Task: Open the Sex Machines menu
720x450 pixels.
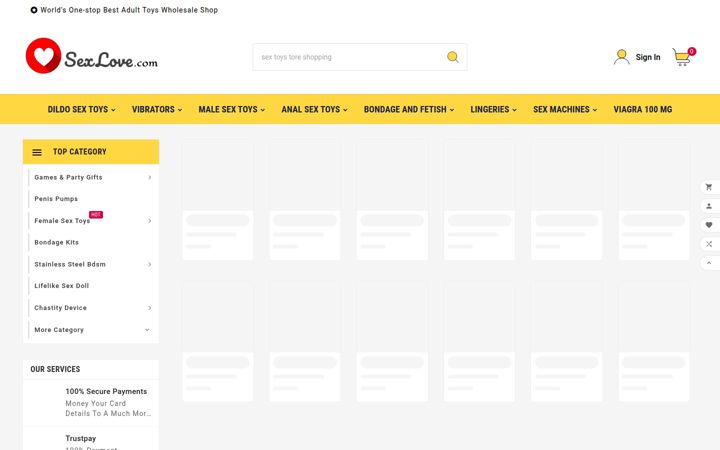Action: pyautogui.click(x=565, y=109)
